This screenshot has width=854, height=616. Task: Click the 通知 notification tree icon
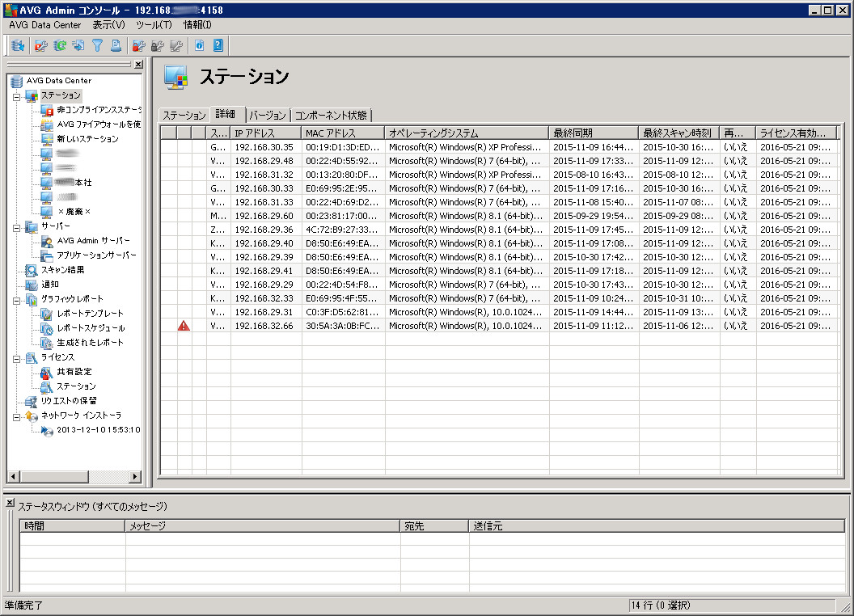[32, 285]
